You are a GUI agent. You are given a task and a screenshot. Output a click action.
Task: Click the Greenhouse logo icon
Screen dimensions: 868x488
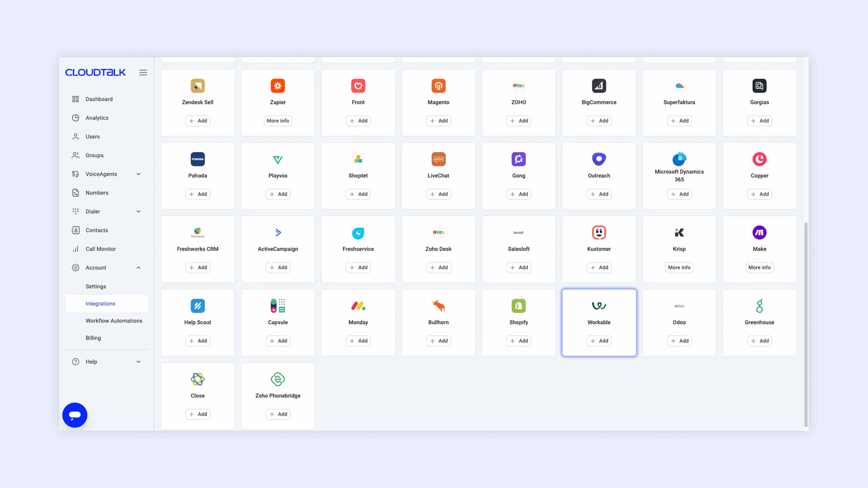coord(759,306)
